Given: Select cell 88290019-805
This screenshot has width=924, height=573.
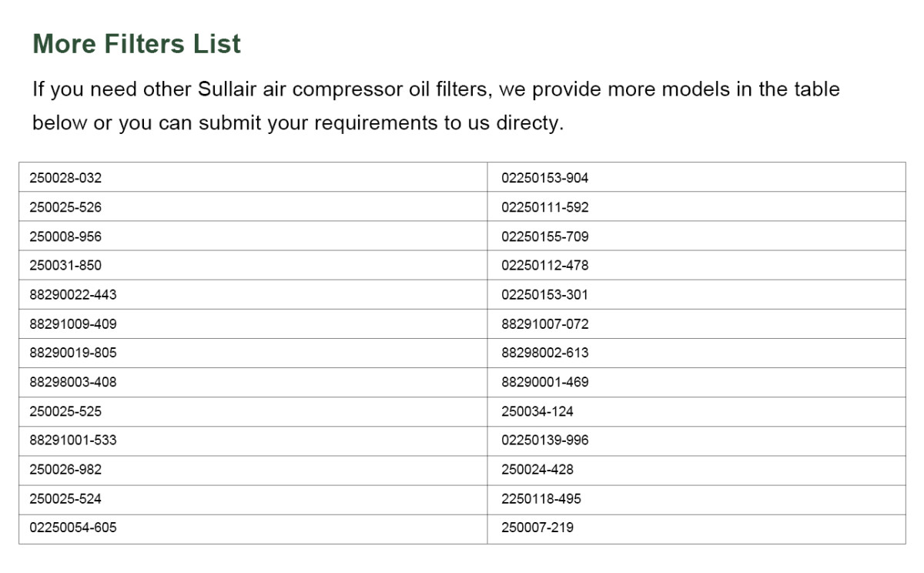Looking at the screenshot, I should [253, 353].
